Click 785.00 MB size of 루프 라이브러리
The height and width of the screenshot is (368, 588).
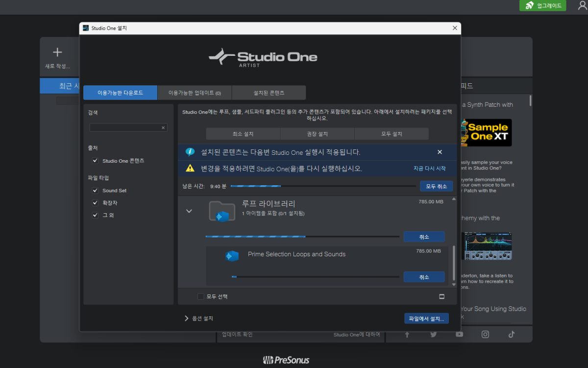[x=431, y=202]
